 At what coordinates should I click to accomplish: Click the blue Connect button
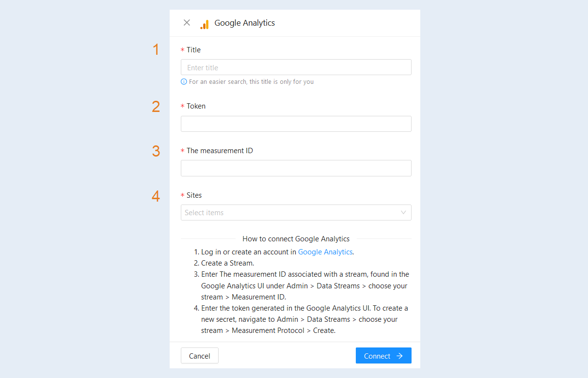point(383,356)
